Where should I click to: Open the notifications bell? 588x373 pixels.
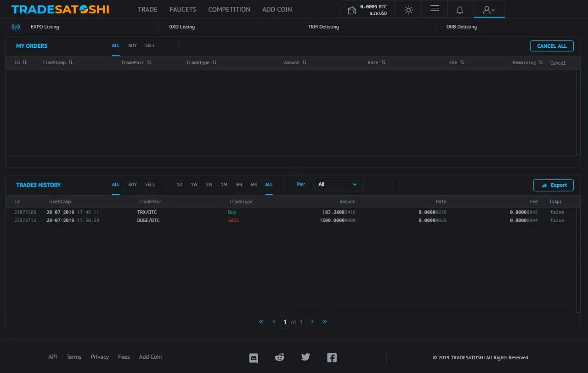460,10
